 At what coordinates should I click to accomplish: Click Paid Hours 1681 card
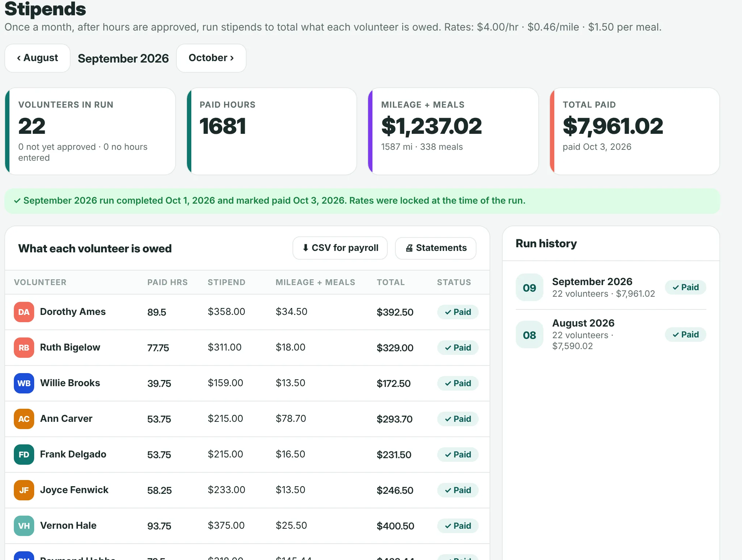click(272, 131)
